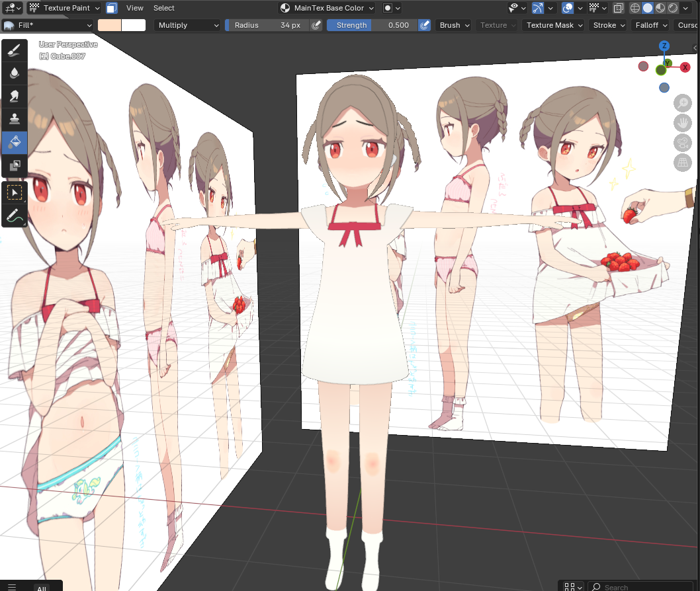The height and width of the screenshot is (591, 700).
Task: Click the All filter button at bottom
Action: point(42,588)
